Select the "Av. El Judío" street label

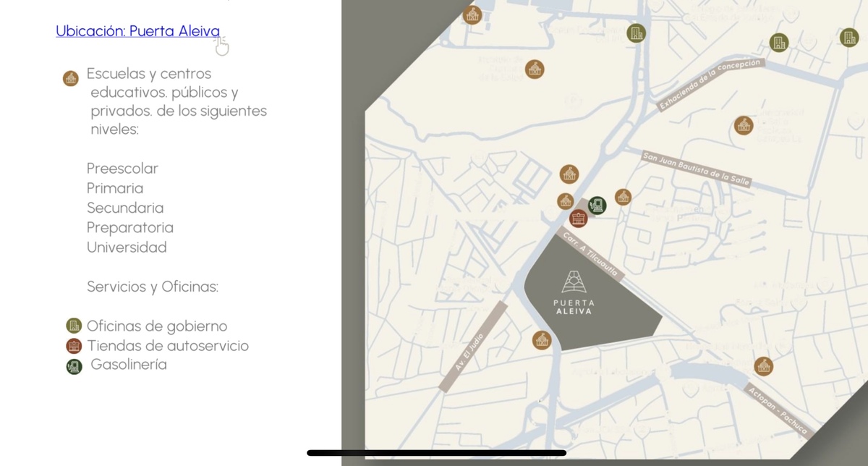pyautogui.click(x=470, y=348)
